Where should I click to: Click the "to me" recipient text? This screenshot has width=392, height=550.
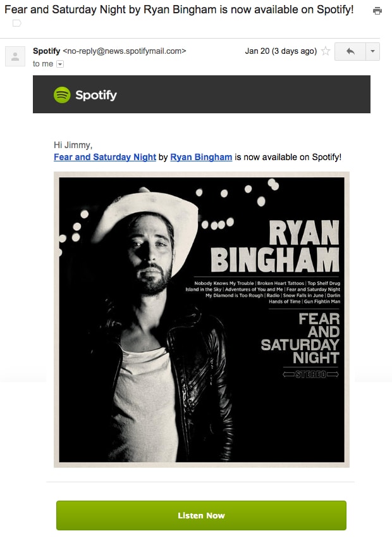point(43,64)
